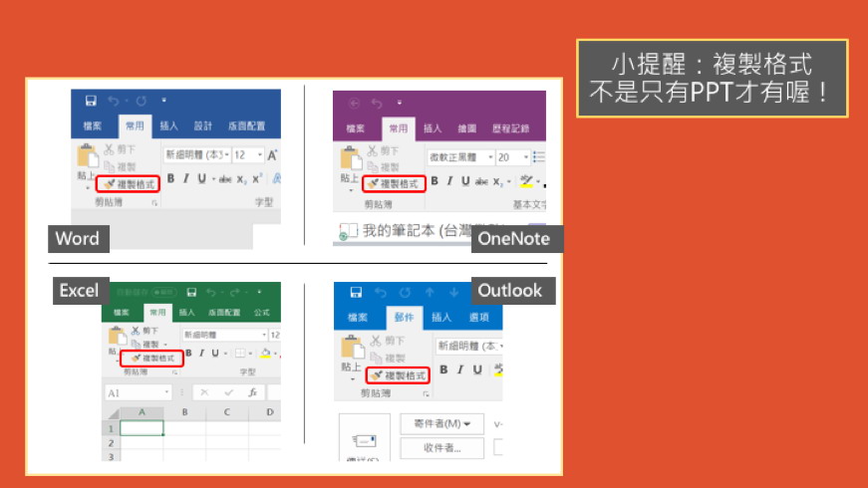This screenshot has width=868, height=488.
Task: Open the 檔案 tab in Word
Action: tap(93, 126)
